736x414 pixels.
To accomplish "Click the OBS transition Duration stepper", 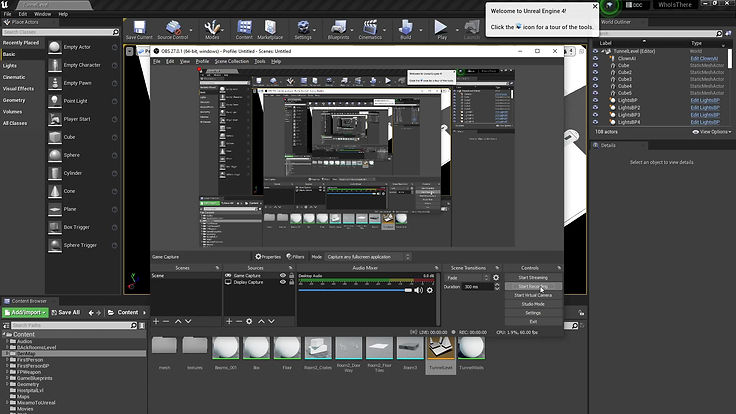I will point(497,286).
